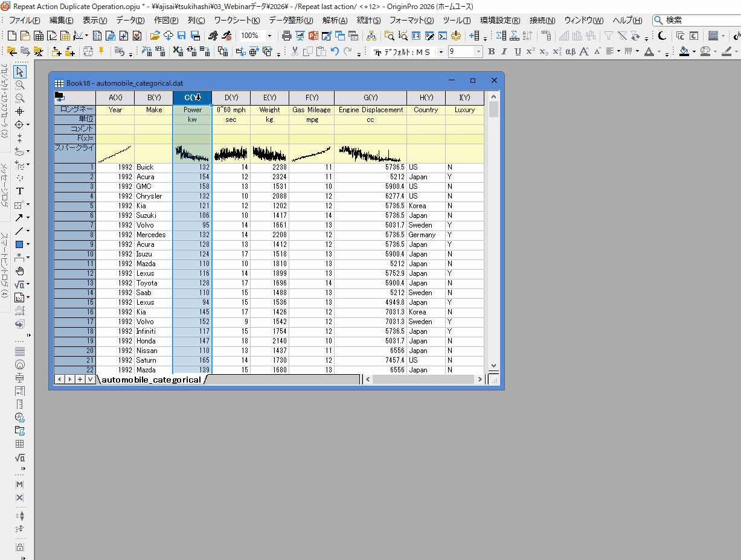The image size is (741, 560).
Task: Open the ワークシート(K) menu
Action: click(237, 20)
